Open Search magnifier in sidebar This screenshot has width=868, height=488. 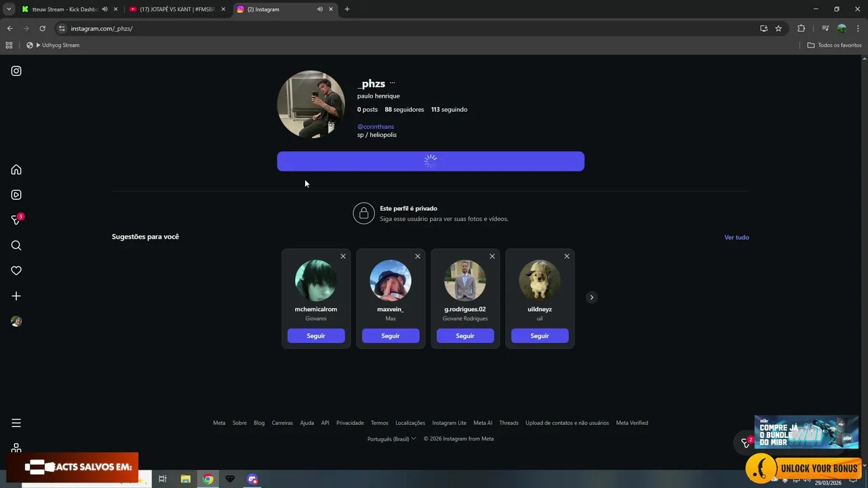click(16, 245)
